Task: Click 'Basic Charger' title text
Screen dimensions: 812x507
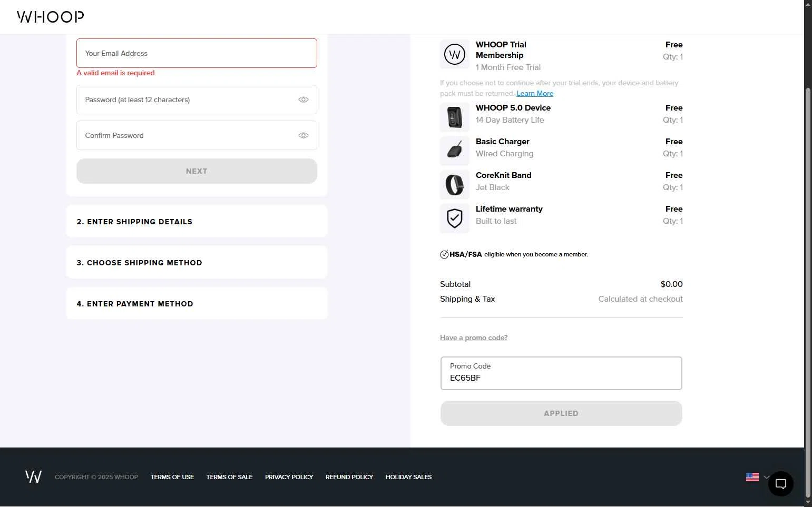Action: 503,142
